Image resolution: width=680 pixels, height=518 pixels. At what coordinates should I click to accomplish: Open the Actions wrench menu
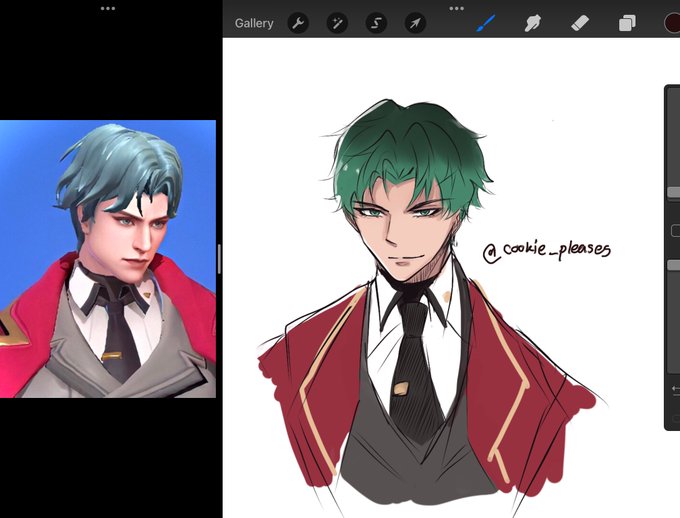pos(298,23)
